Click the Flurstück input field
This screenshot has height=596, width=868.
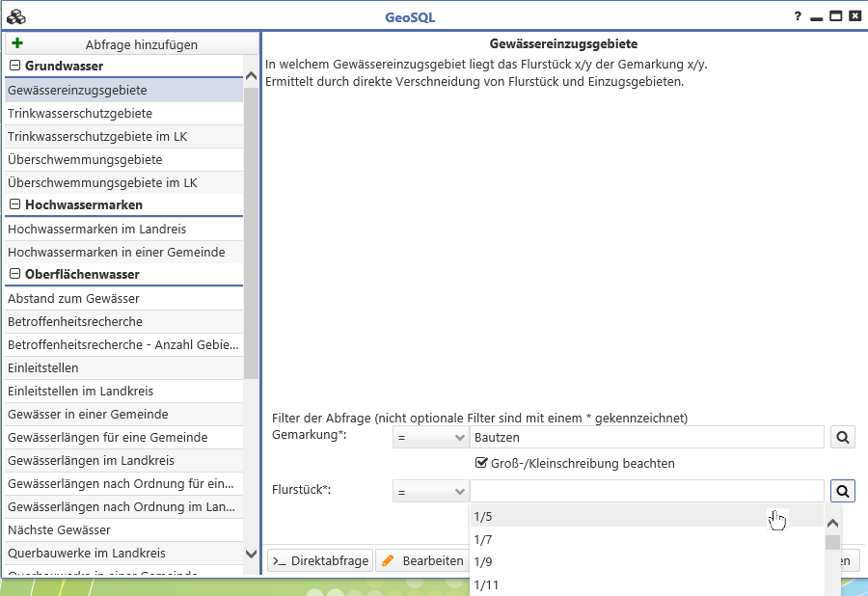[x=646, y=491]
